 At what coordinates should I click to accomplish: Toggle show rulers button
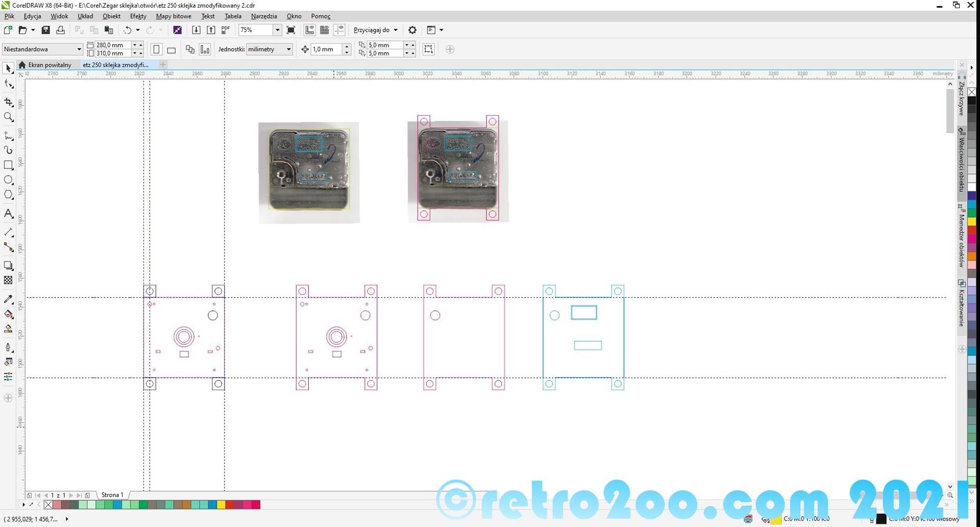(310, 30)
